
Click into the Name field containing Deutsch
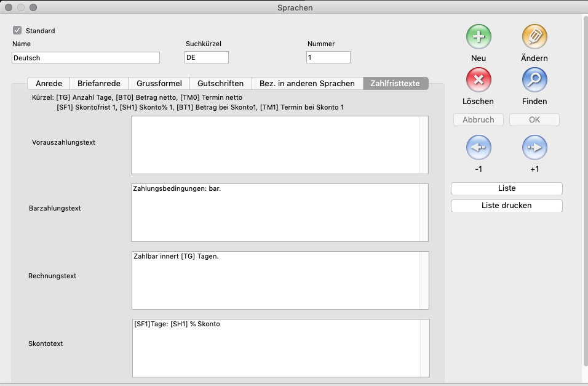85,57
